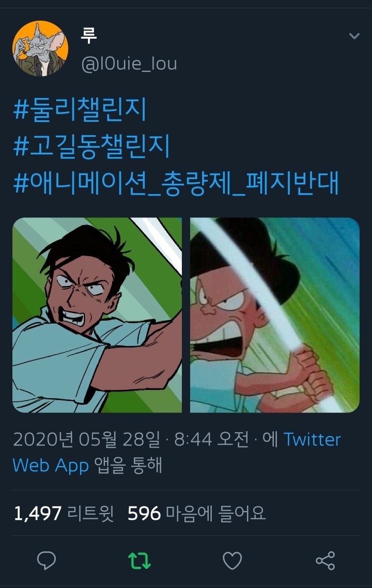
Task: Like the tweet with the heart icon
Action: 233,561
